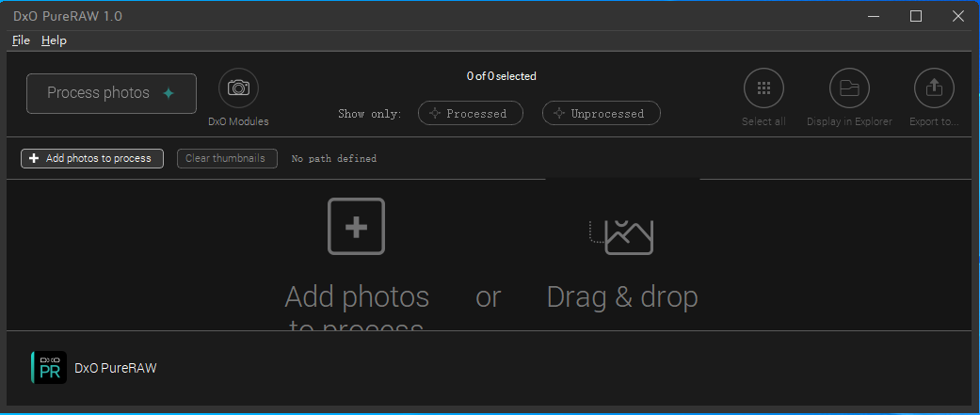Viewport: 980px width, 415px height.
Task: Click the 0 of 0 selected counter
Action: click(501, 76)
